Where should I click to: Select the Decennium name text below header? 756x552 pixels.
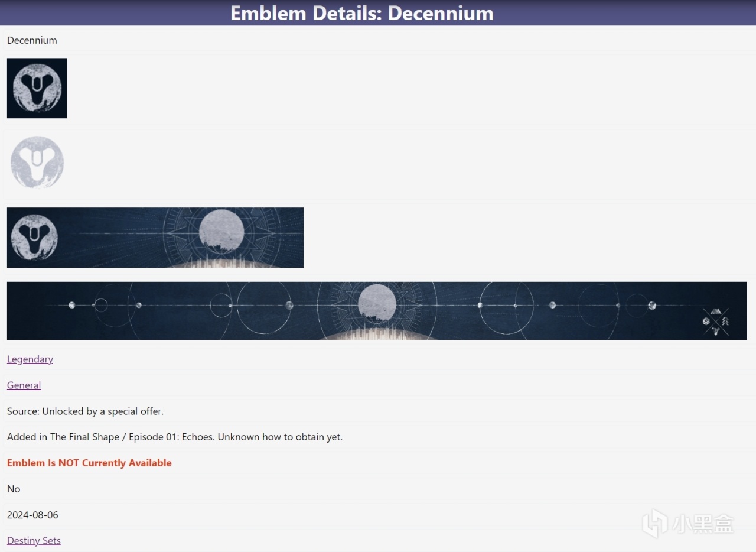[32, 40]
